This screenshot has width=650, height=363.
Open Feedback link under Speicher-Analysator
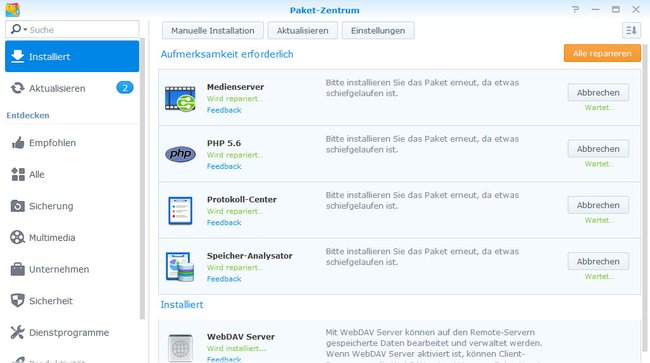pyautogui.click(x=224, y=279)
